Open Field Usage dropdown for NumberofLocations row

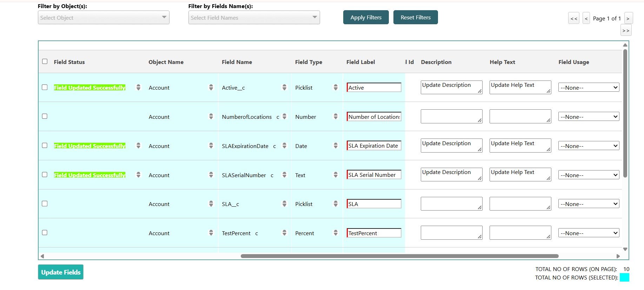[x=589, y=117]
